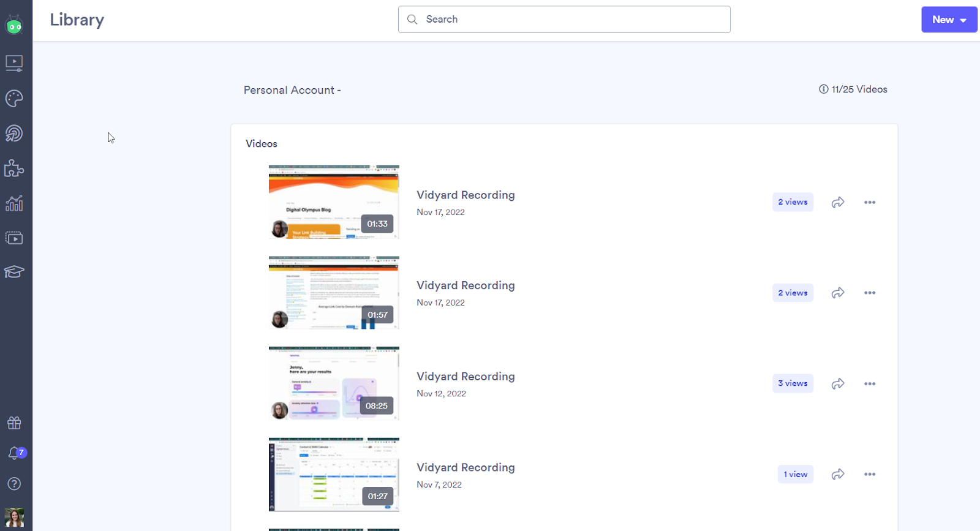This screenshot has height=531, width=980.
Task: Play the 08:25 video thumbnail
Action: click(334, 383)
